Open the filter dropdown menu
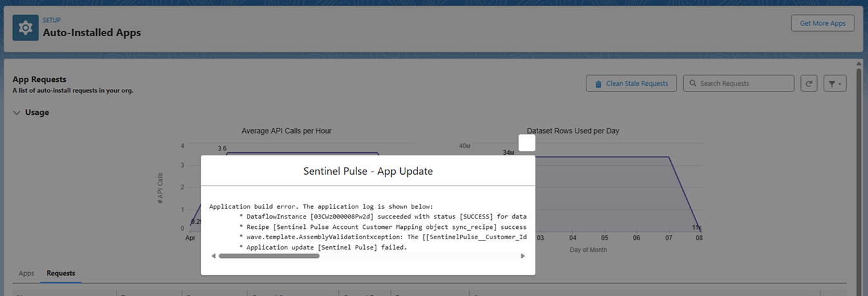This screenshot has height=296, width=868. tap(834, 83)
